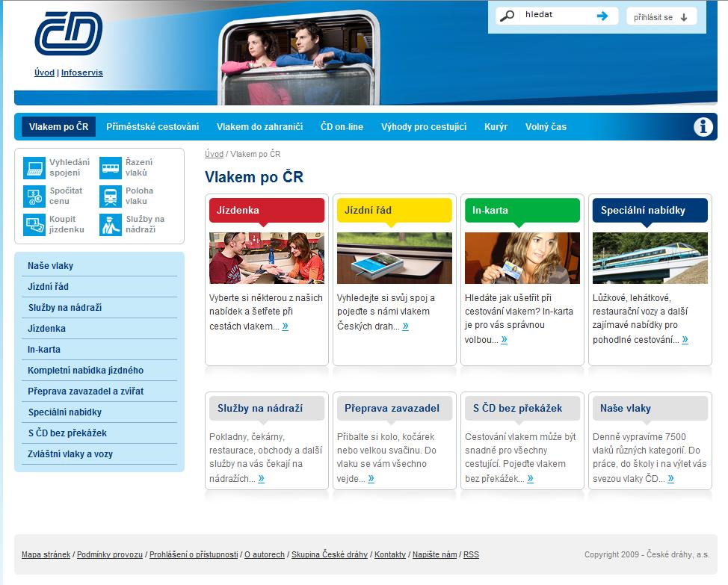Open the Speciální nabídky train thumbnail
The height and width of the screenshot is (585, 728).
tap(650, 258)
